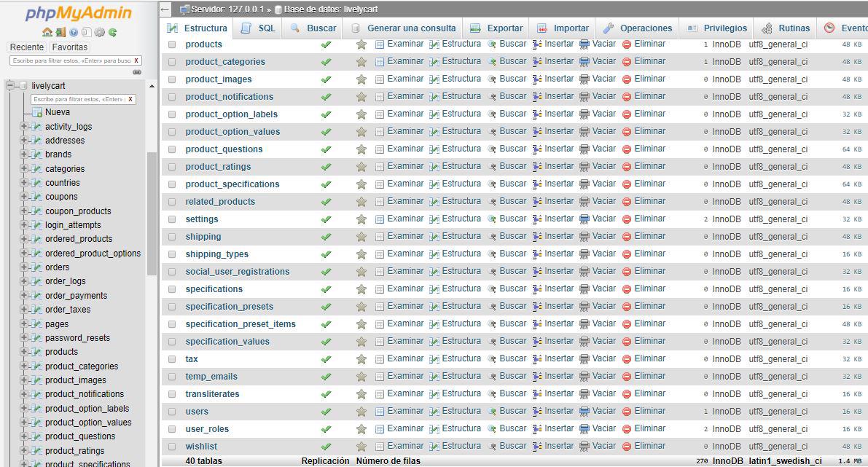This screenshot has width=868, height=467.
Task: Click the Reciente button
Action: click(26, 47)
